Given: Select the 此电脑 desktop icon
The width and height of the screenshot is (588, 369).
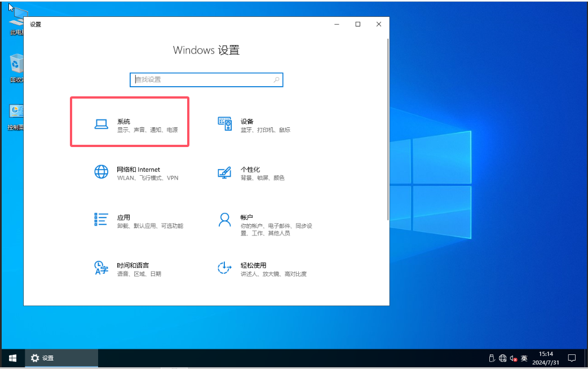Looking at the screenshot, I should pyautogui.click(x=16, y=21).
